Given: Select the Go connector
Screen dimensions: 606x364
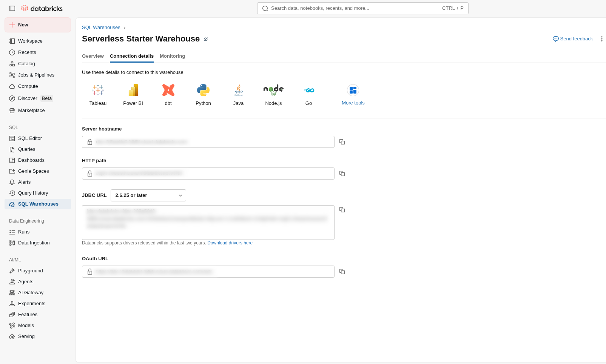Looking at the screenshot, I should pyautogui.click(x=308, y=95).
